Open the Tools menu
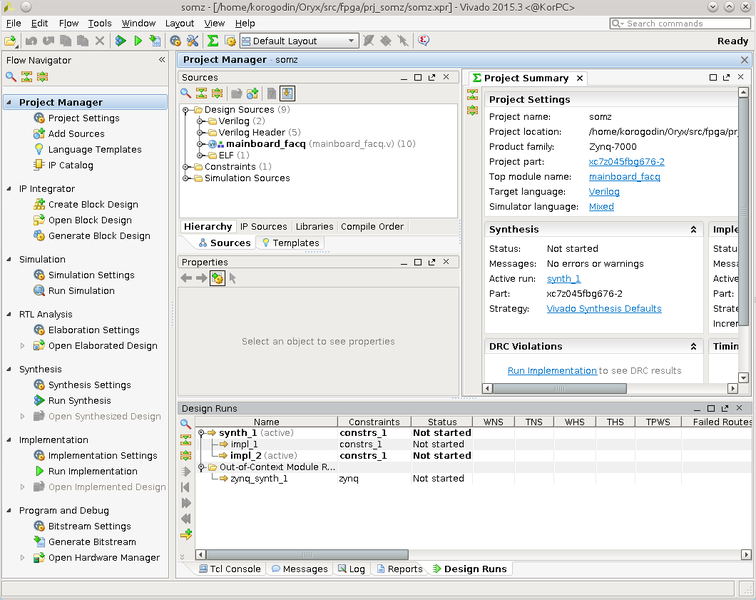The width and height of the screenshot is (756, 600). pyautogui.click(x=99, y=23)
